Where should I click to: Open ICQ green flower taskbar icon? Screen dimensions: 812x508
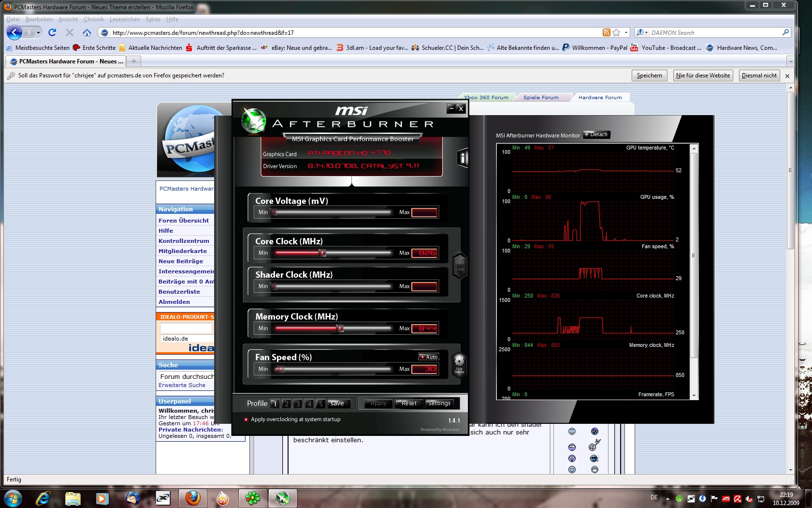tap(252, 498)
